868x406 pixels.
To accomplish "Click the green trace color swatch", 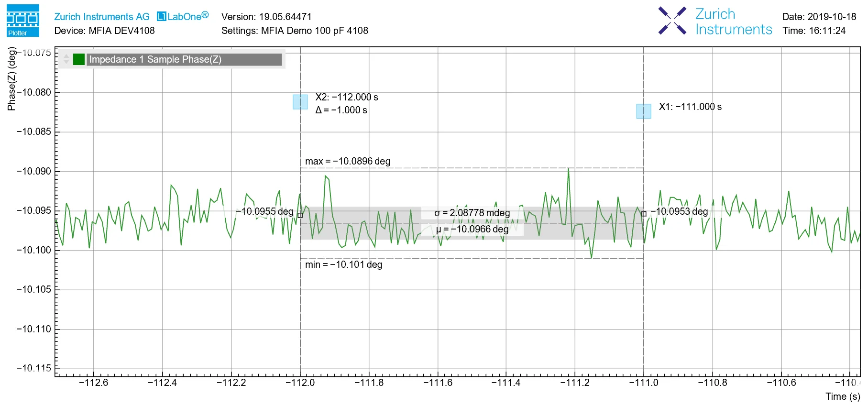I will click(x=79, y=59).
